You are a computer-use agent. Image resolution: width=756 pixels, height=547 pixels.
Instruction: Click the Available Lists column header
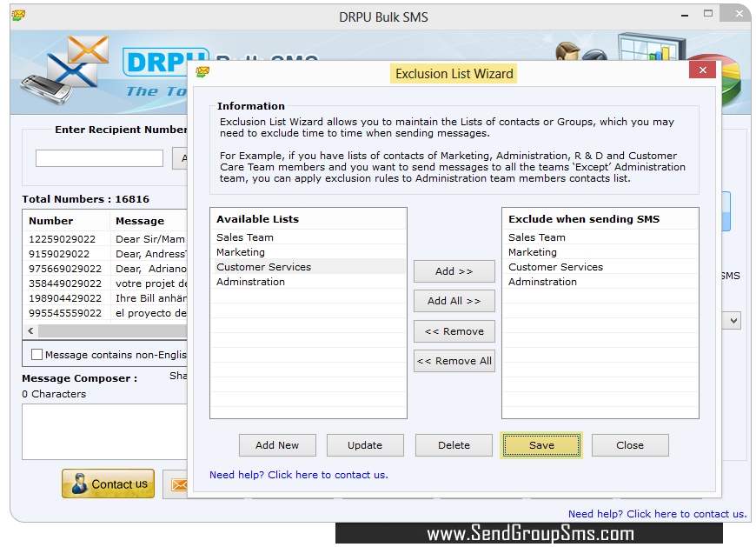click(x=308, y=219)
